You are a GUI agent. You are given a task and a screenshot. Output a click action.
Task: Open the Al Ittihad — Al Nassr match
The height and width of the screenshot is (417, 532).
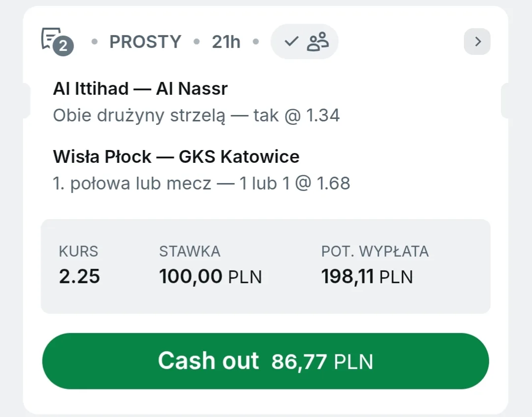pyautogui.click(x=140, y=89)
